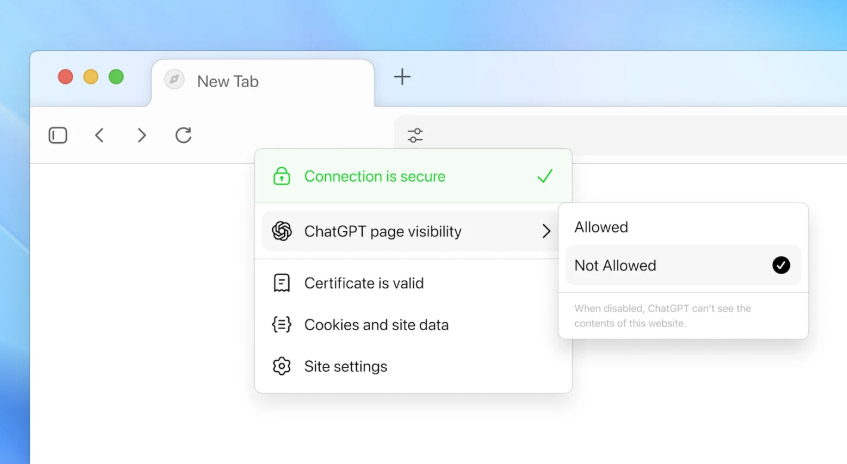Viewport: 847px width, 464px height.
Task: Click the checkmark beside Not Allowed
Action: pos(781,265)
